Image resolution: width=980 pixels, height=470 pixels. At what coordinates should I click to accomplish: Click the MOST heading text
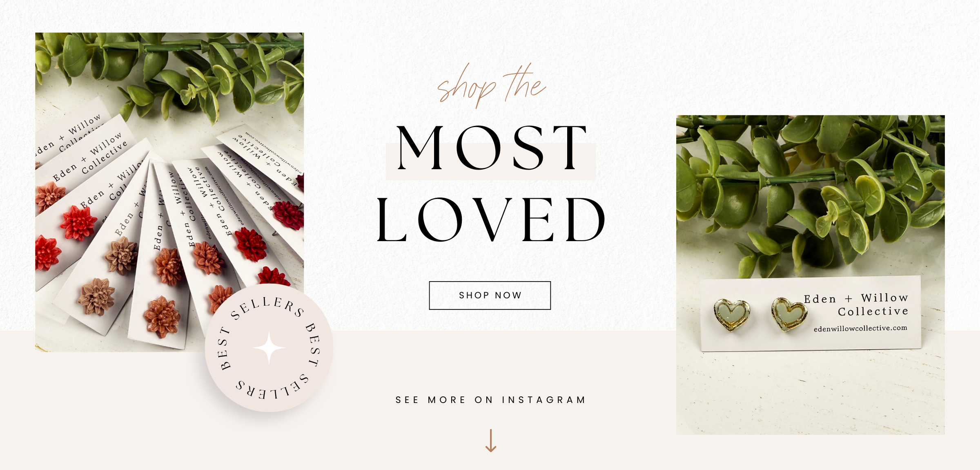pyautogui.click(x=491, y=148)
